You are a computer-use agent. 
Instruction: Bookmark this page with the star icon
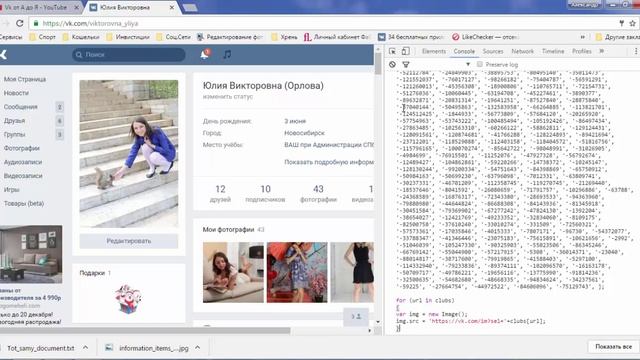coord(633,23)
